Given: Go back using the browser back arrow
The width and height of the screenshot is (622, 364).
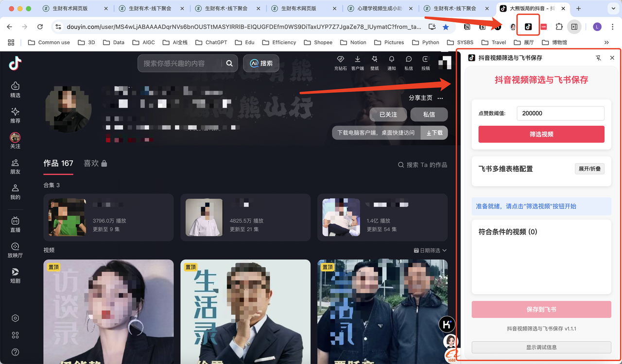Looking at the screenshot, I should (x=10, y=27).
